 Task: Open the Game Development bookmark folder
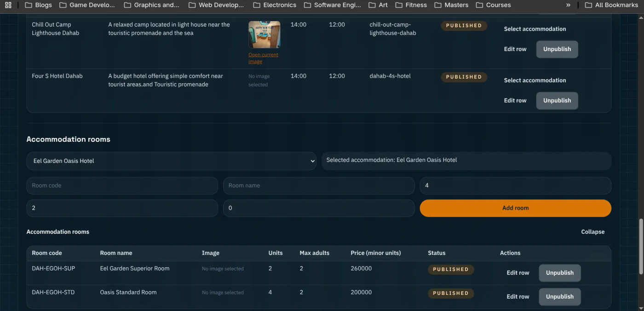pos(87,5)
